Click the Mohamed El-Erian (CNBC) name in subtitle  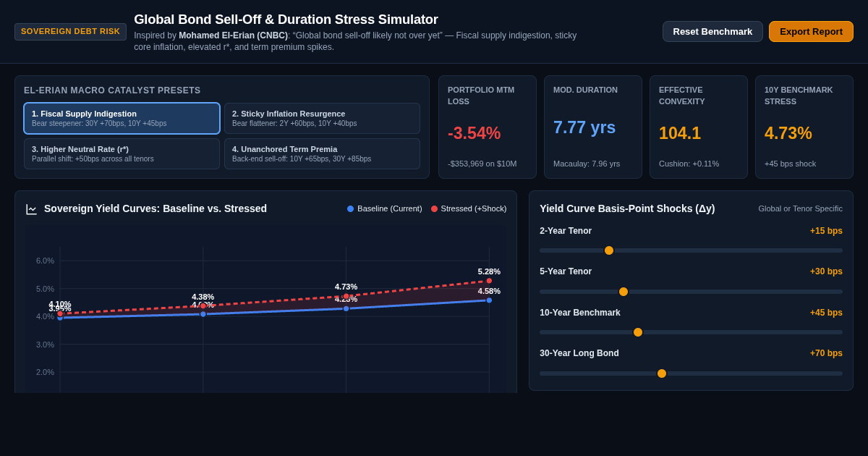233,35
